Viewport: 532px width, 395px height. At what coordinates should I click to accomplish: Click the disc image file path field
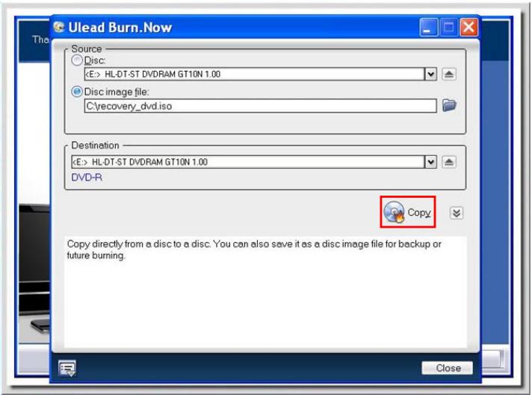point(260,106)
